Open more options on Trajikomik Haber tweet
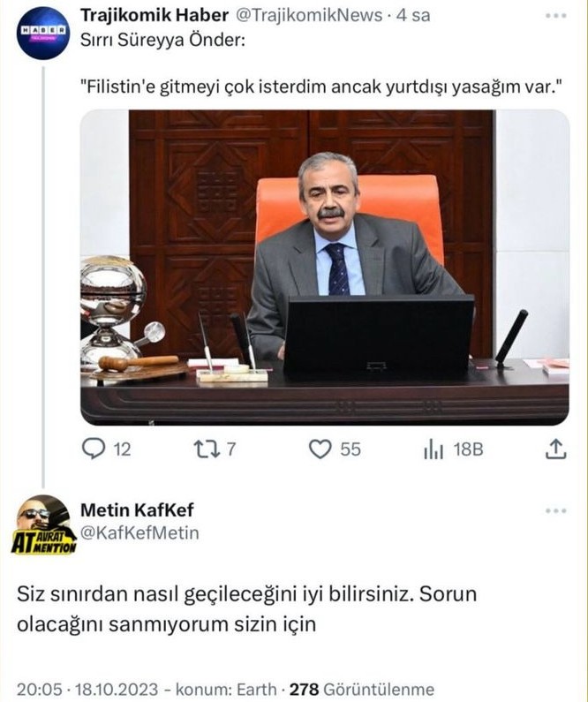This screenshot has width=588, height=702. (556, 16)
